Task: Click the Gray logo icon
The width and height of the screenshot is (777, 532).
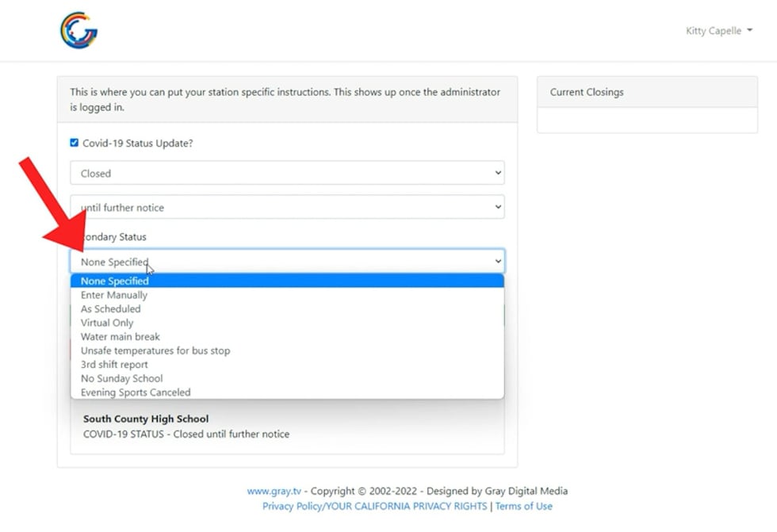Action: point(78,31)
